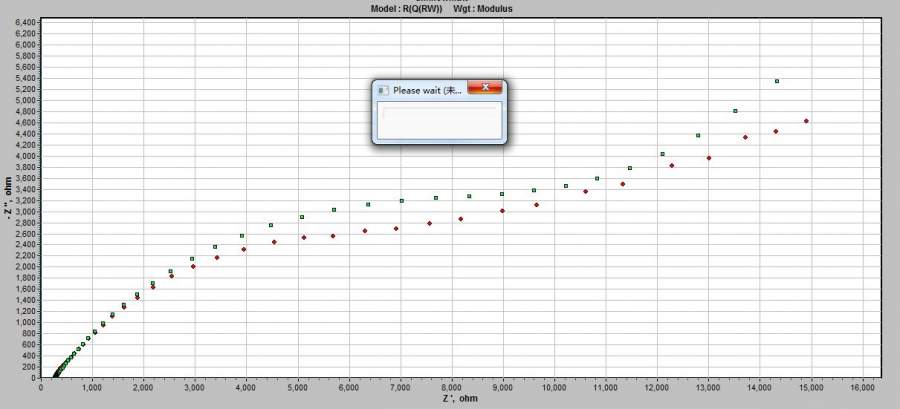This screenshot has width=900, height=409.
Task: Click the "6,400" label on vertical axis
Action: pos(26,22)
